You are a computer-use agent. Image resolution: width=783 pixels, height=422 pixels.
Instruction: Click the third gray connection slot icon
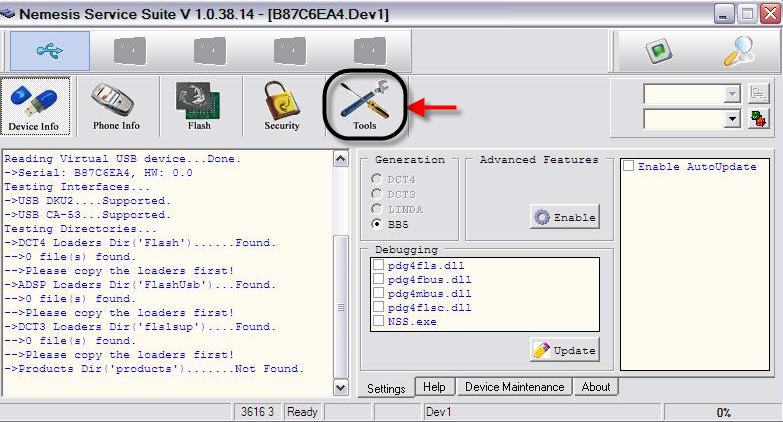tap(210, 51)
